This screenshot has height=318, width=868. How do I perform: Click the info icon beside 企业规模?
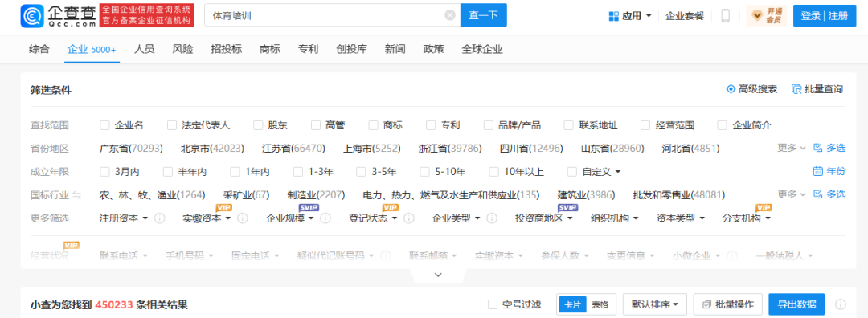click(325, 218)
